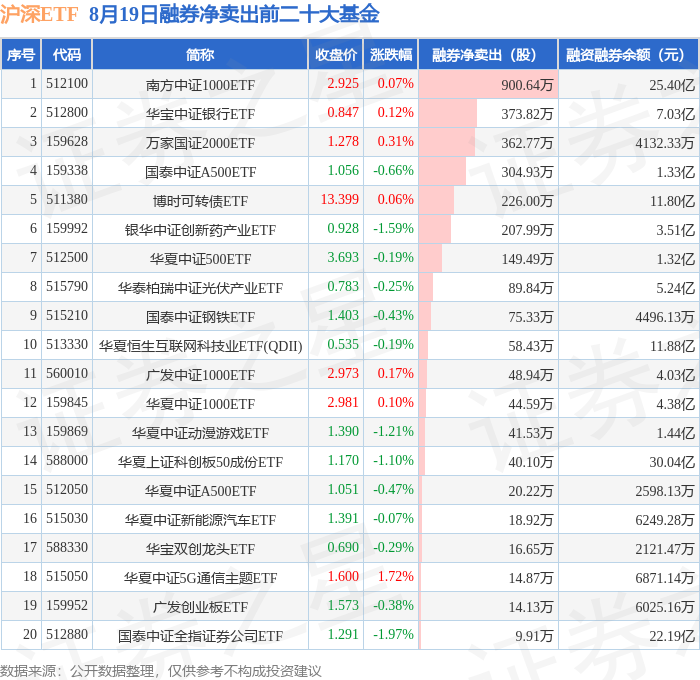The width and height of the screenshot is (700, 680).
Task: Click percent change 1.72%
Action: [396, 576]
